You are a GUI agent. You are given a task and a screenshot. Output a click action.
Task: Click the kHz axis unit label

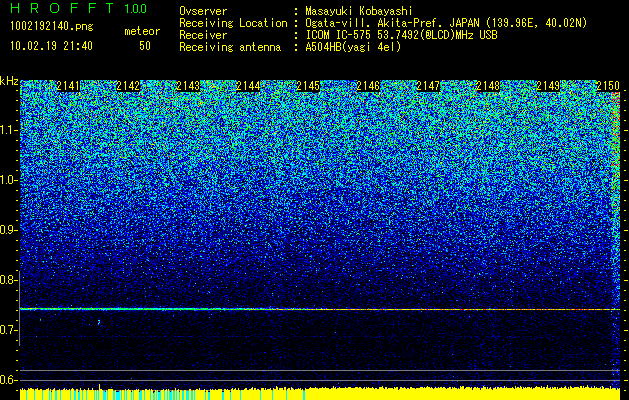click(9, 81)
